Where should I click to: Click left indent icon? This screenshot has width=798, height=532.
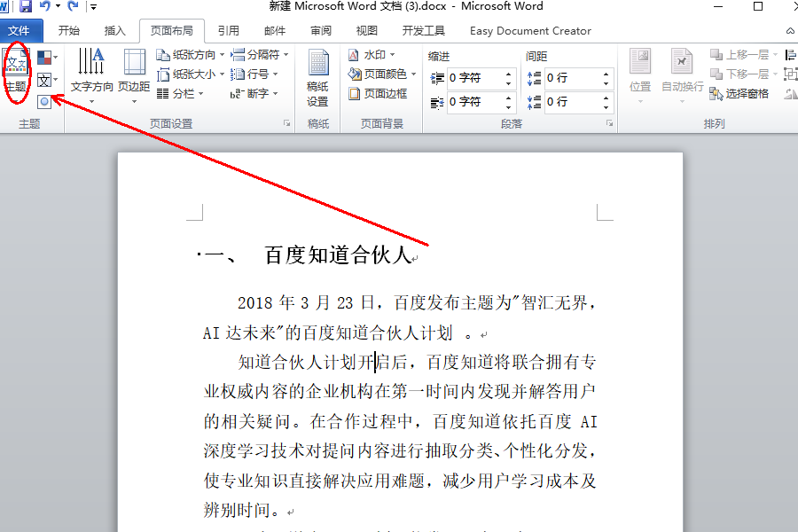click(x=437, y=78)
